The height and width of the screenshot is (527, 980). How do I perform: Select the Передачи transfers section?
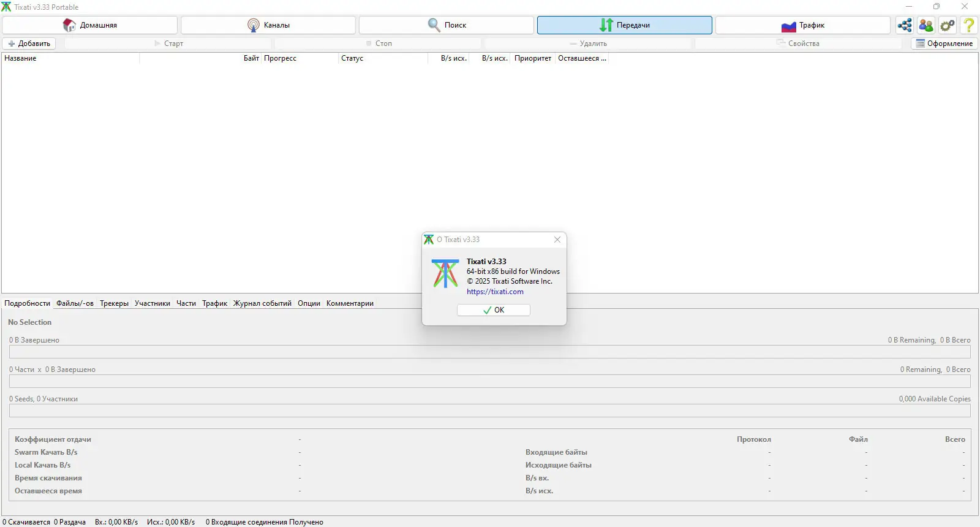[625, 25]
